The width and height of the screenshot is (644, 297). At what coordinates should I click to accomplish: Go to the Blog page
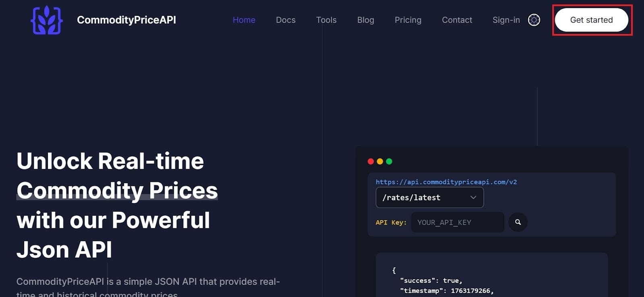365,20
